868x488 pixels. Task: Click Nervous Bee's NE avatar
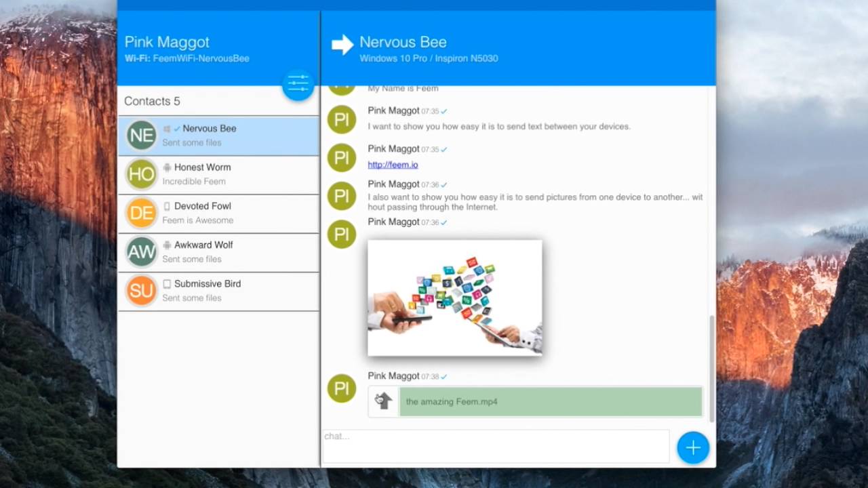point(141,136)
